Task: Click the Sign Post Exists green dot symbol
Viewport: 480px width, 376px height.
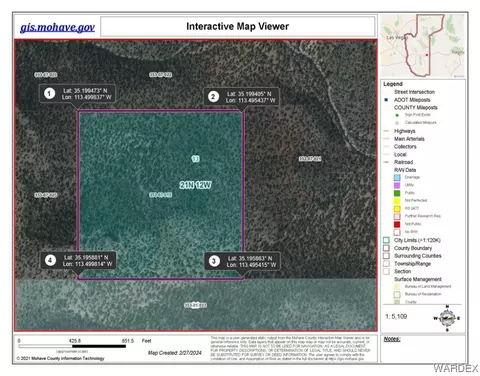Action: point(397,115)
